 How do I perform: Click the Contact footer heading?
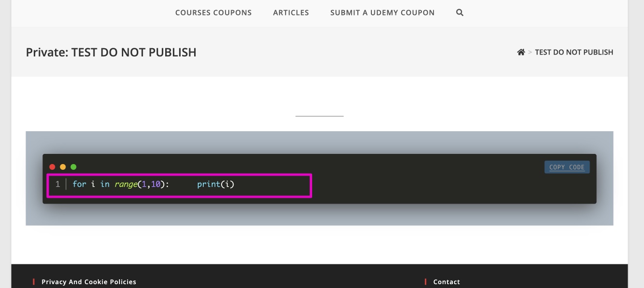(x=447, y=282)
